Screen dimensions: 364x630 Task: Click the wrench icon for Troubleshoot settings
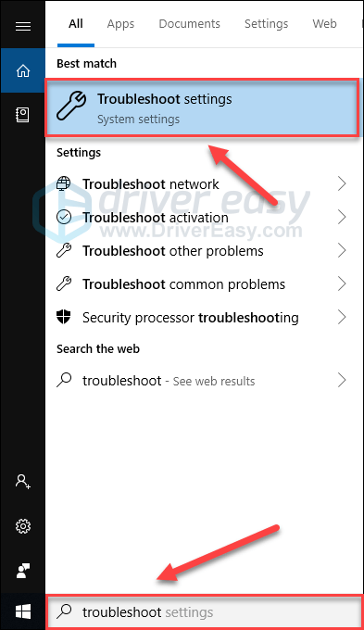(x=71, y=106)
